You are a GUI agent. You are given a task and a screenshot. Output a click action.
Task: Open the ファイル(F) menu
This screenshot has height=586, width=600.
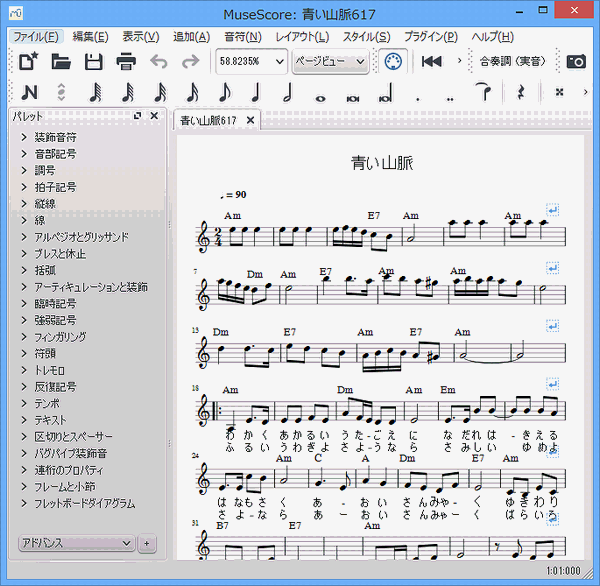click(36, 37)
